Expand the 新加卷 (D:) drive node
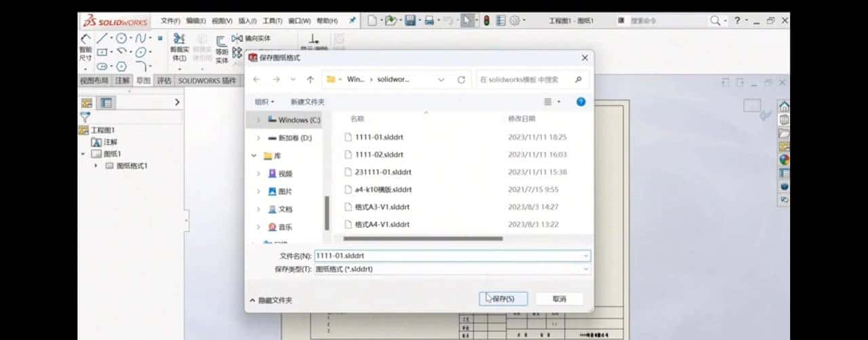 258,138
